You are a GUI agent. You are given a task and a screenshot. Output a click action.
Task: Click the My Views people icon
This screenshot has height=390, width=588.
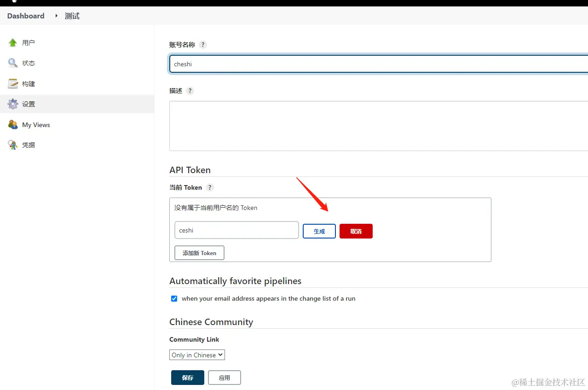pyautogui.click(x=13, y=125)
